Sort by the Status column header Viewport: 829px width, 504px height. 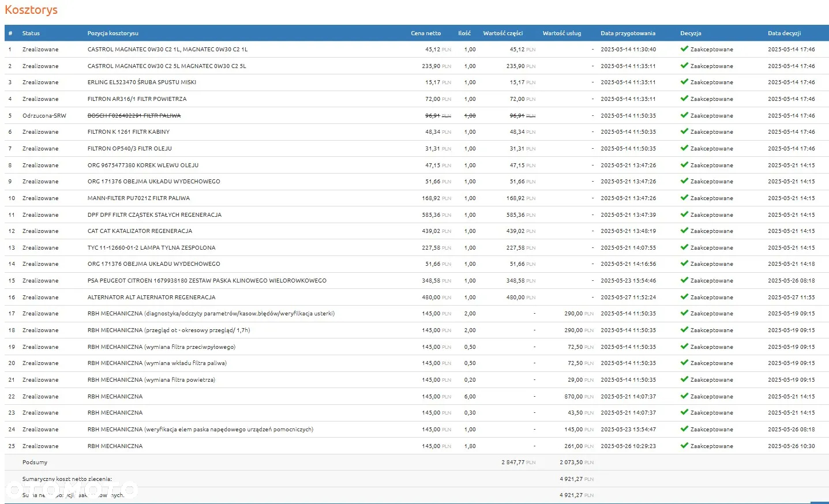(31, 33)
